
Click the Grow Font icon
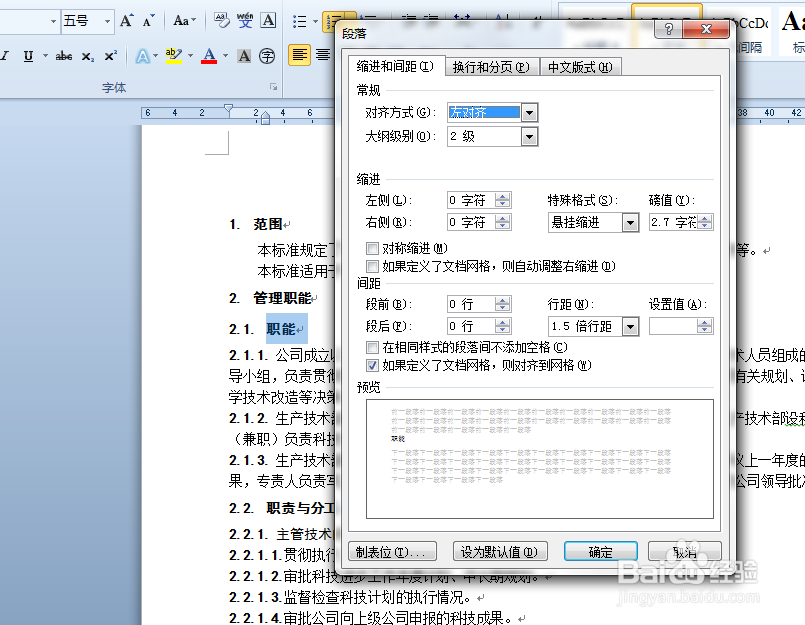pos(126,21)
